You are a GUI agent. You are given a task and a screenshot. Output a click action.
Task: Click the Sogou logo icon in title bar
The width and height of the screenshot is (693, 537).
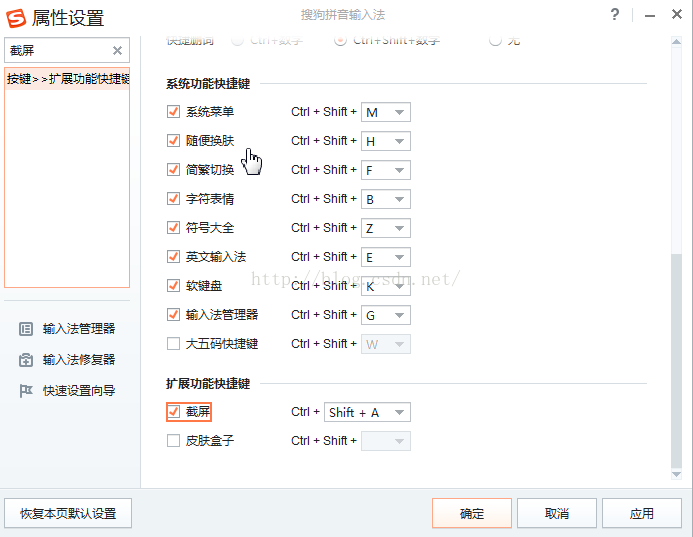pyautogui.click(x=16, y=18)
